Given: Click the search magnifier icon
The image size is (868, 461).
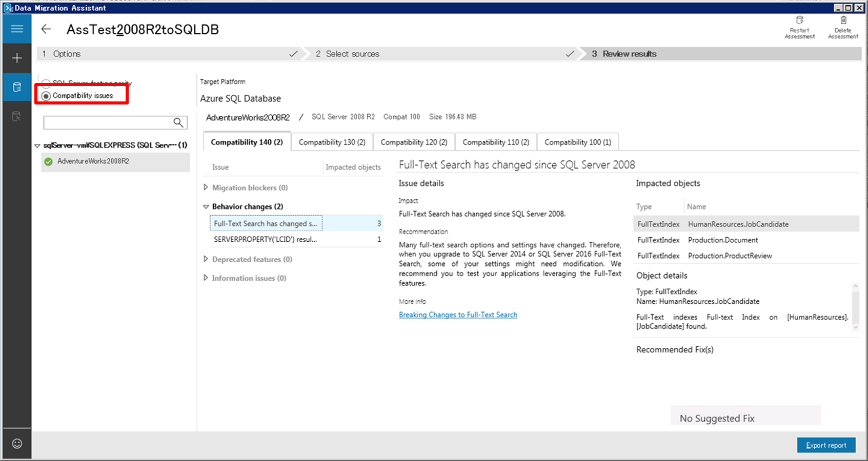Looking at the screenshot, I should pyautogui.click(x=178, y=122).
